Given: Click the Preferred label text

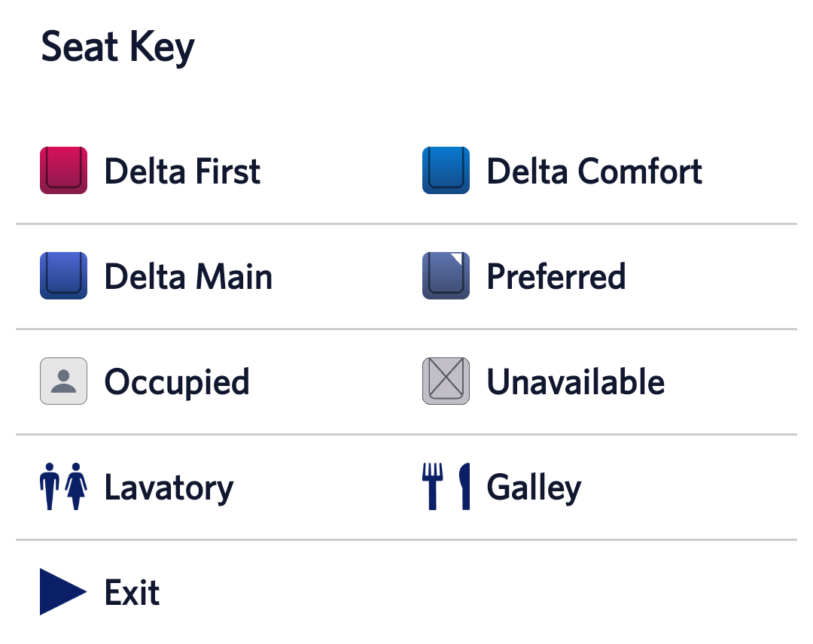Looking at the screenshot, I should [x=556, y=277].
